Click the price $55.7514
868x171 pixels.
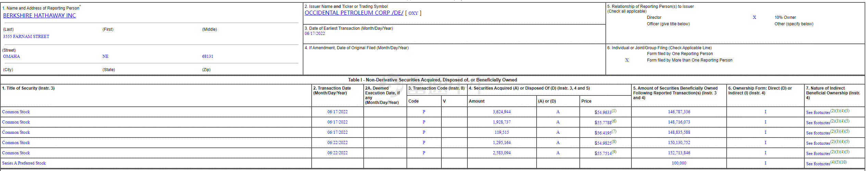(x=603, y=153)
